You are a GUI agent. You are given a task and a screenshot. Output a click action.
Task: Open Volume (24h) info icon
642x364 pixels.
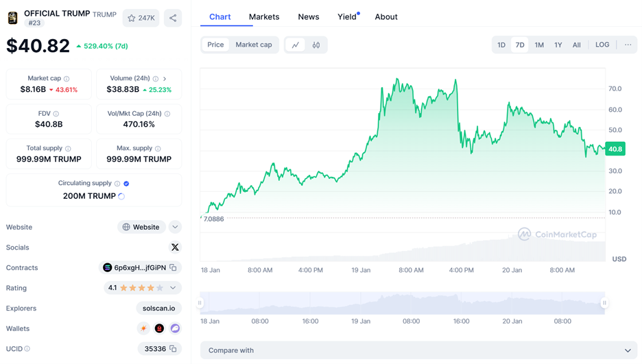point(156,79)
